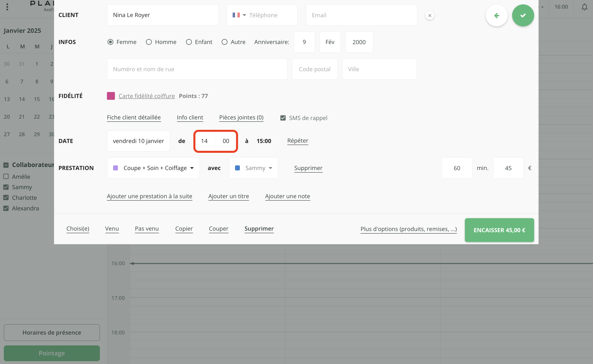Open Fiche client détaillée link

click(134, 117)
